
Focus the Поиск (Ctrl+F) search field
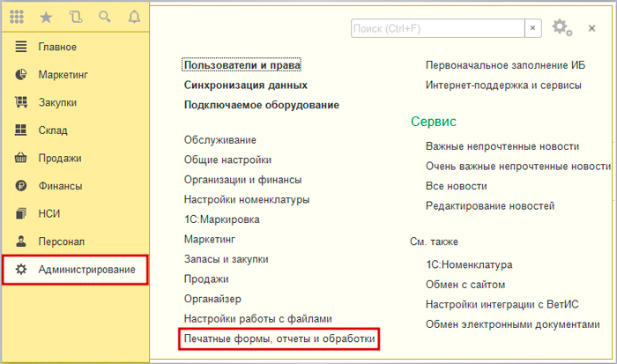pyautogui.click(x=437, y=28)
